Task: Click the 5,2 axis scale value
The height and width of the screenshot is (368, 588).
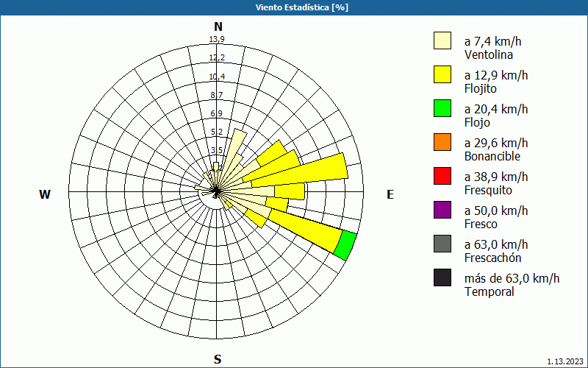Action: pyautogui.click(x=217, y=132)
